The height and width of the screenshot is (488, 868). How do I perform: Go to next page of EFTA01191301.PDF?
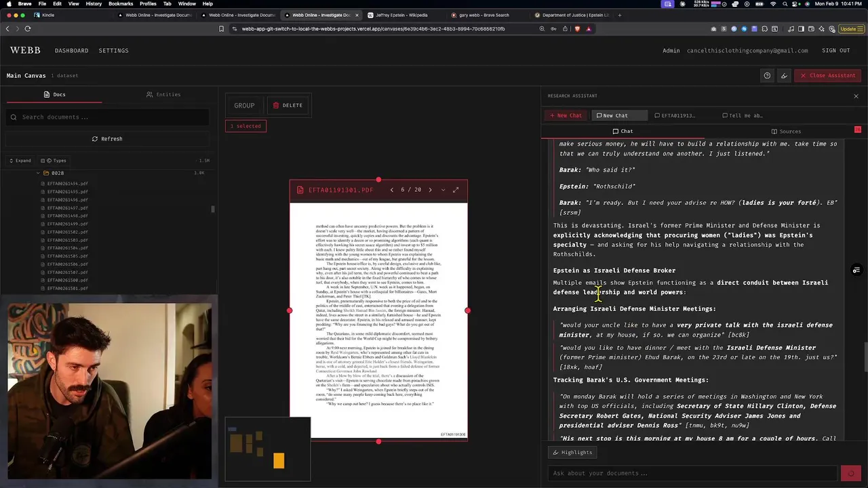click(x=430, y=190)
